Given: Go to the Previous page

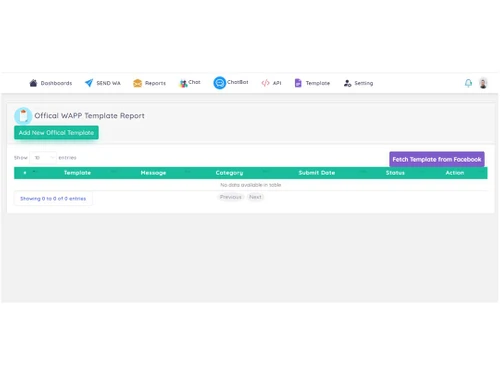Looking at the screenshot, I should point(231,197).
